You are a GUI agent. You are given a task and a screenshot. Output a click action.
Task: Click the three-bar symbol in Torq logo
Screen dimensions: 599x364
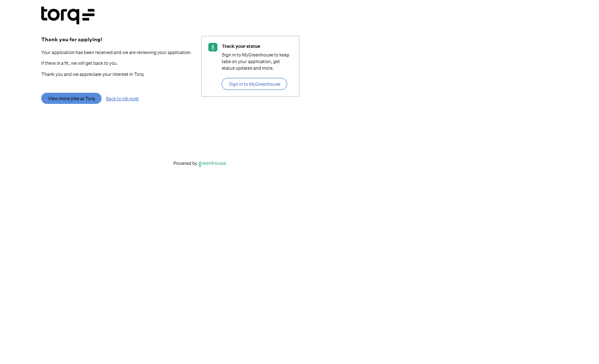click(88, 15)
